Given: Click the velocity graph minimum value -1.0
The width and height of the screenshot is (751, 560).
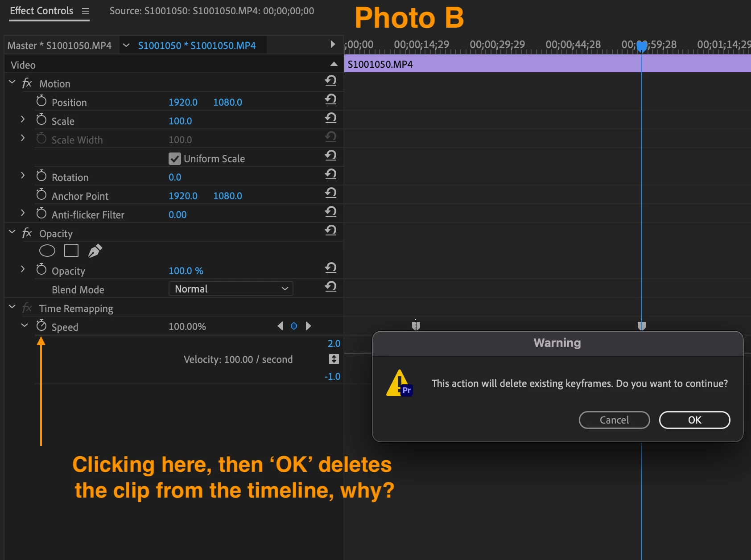Looking at the screenshot, I should pyautogui.click(x=332, y=376).
